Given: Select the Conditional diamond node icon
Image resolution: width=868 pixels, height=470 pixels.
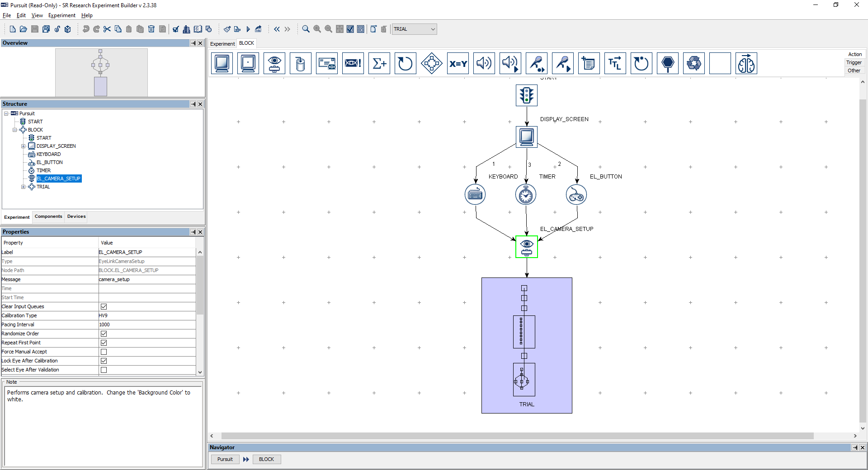Looking at the screenshot, I should tap(432, 63).
